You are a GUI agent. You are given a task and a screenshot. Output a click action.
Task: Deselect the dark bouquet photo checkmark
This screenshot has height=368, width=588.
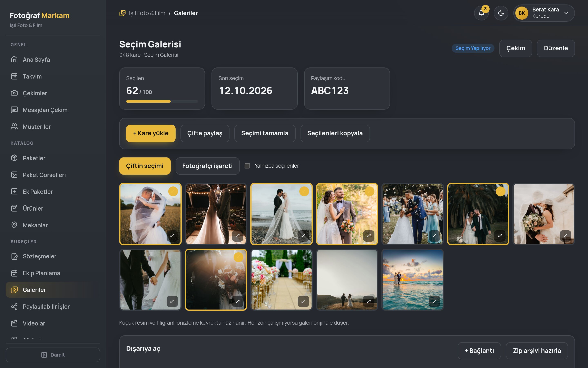238,257
